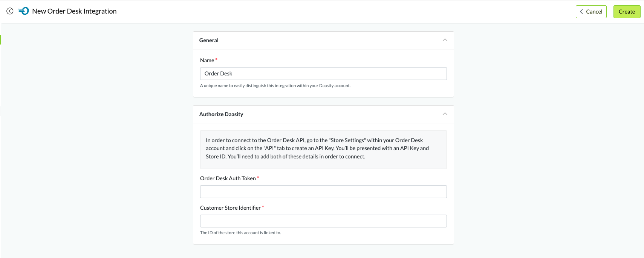The image size is (644, 258).
Task: Click into the Order Desk Auth Token field
Action: coord(323,192)
